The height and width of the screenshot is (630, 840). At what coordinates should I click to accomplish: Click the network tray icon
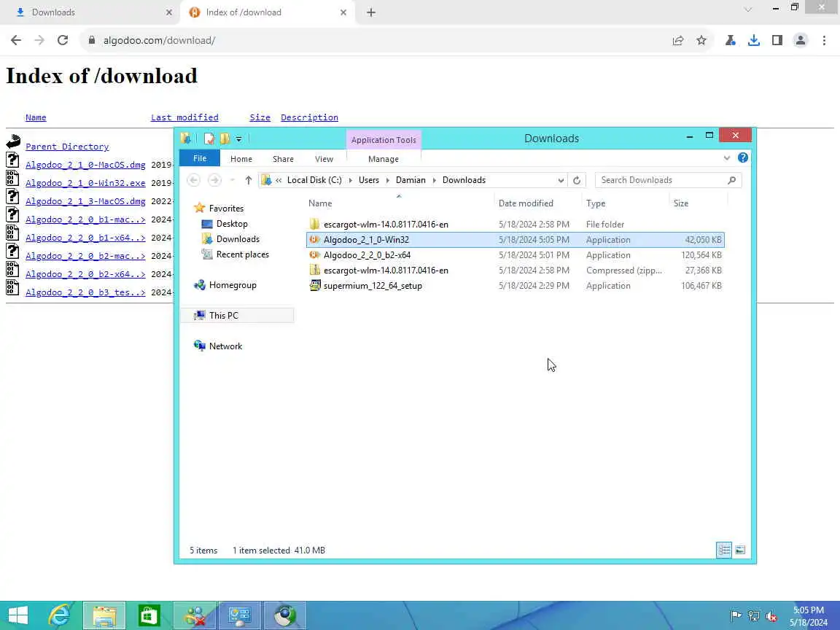(754, 616)
